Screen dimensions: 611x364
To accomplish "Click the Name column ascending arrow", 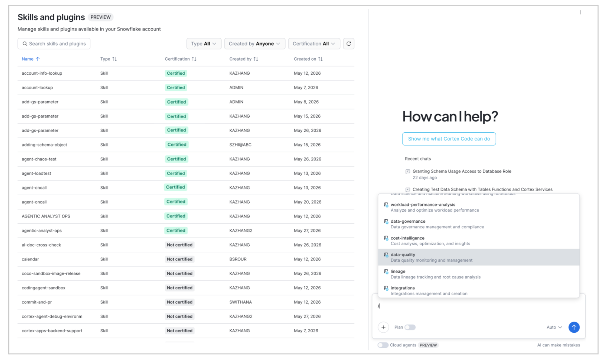I will click(x=38, y=59).
